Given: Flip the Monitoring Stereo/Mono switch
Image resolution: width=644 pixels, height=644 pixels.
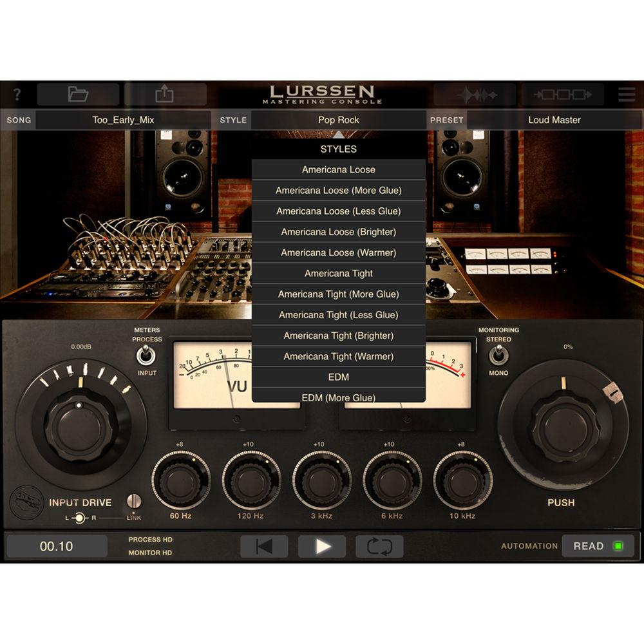Looking at the screenshot, I should [498, 354].
